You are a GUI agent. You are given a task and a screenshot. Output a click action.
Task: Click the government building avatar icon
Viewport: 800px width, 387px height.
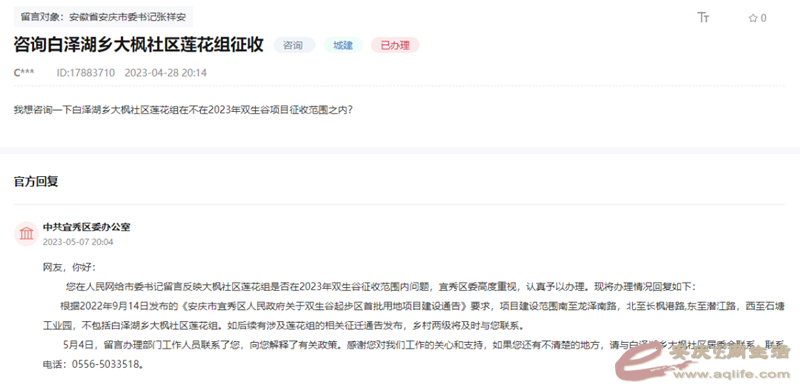pos(26,234)
